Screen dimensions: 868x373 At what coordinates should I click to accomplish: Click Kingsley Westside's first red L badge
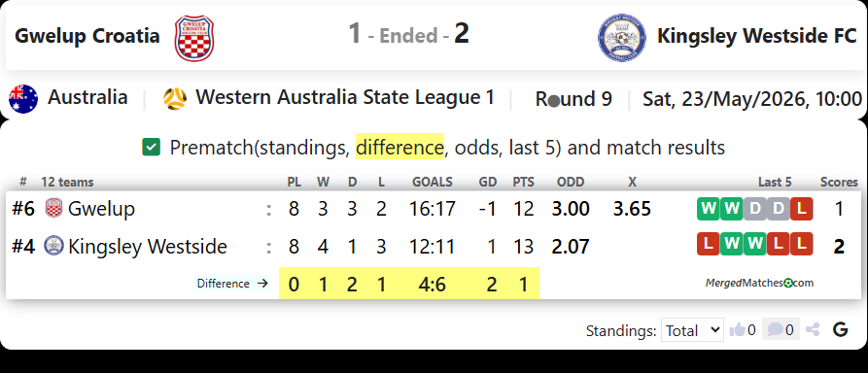(708, 244)
